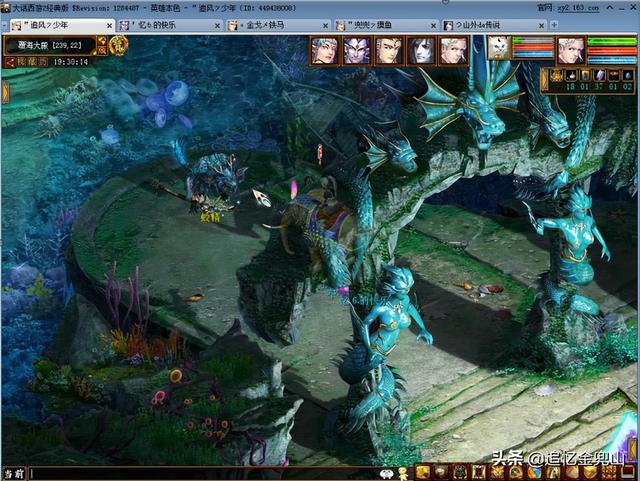Click the chat input field
Screen dimensions: 640x481
pyautogui.click(x=204, y=474)
